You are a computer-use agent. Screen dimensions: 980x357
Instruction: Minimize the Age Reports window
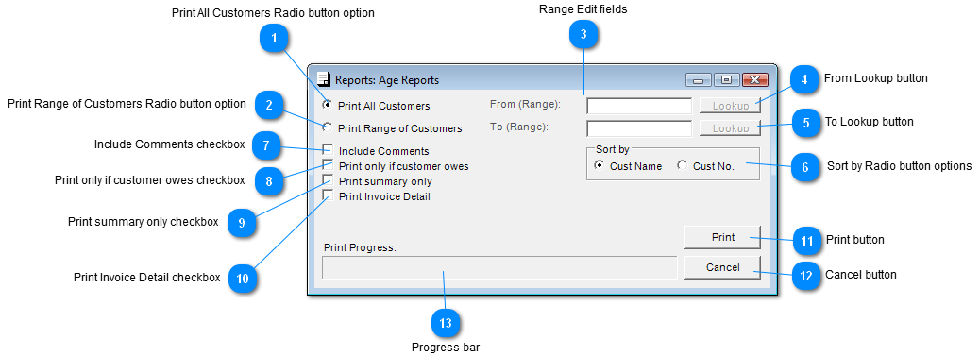click(x=699, y=80)
